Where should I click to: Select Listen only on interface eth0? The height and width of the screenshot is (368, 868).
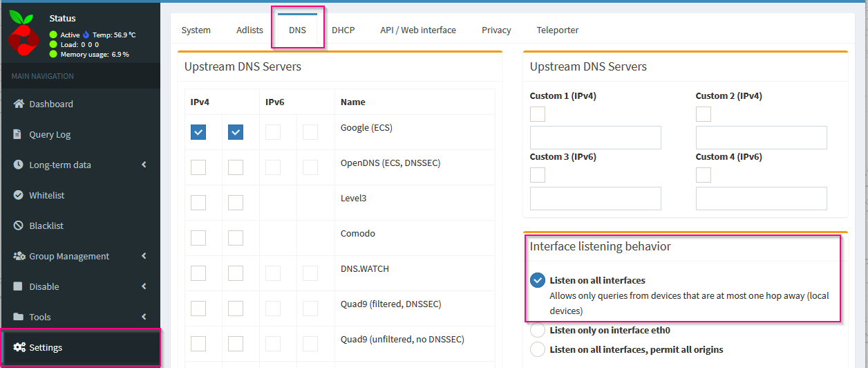(x=538, y=330)
